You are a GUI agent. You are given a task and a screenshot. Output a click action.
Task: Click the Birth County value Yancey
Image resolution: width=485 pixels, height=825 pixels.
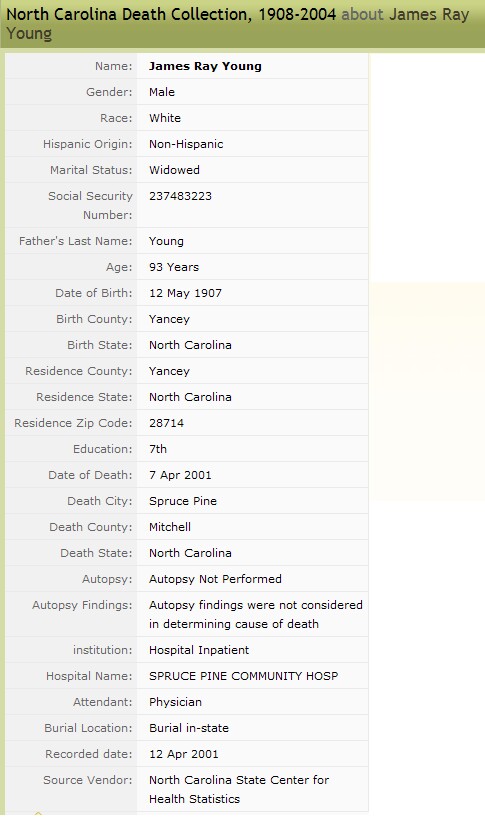tap(169, 319)
